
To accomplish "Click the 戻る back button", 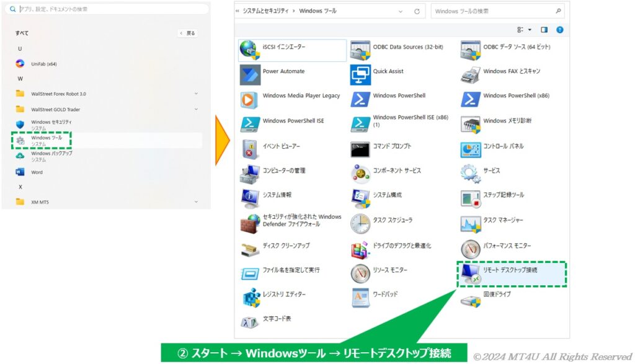I will pyautogui.click(x=188, y=33).
